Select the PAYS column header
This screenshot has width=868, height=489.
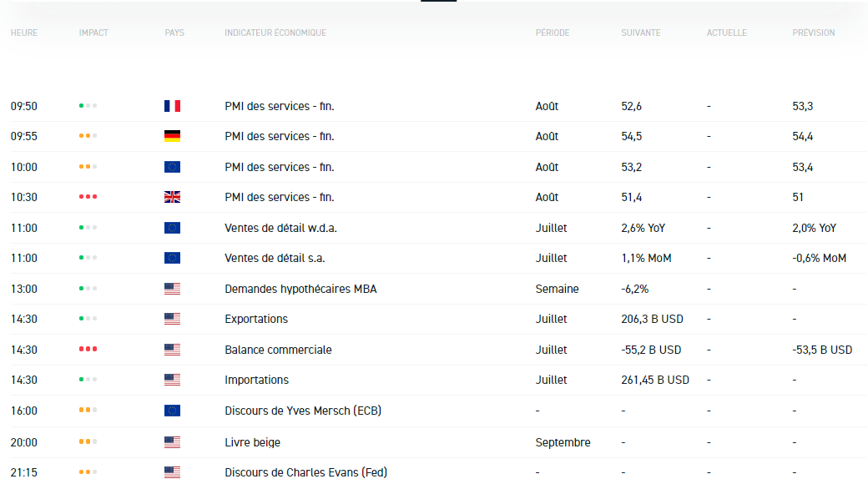174,33
